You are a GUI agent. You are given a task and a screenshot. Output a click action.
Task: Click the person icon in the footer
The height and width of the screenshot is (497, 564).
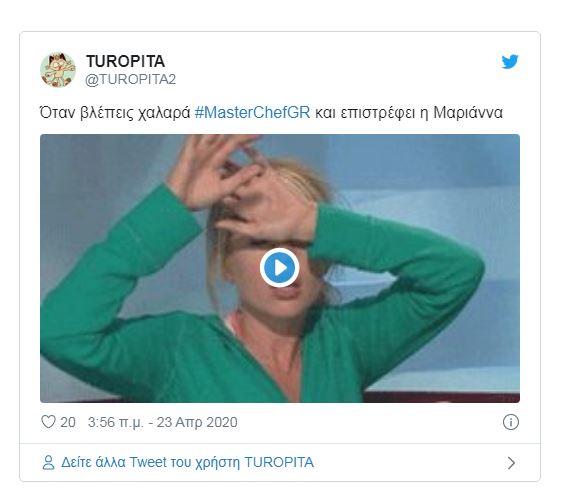48,462
